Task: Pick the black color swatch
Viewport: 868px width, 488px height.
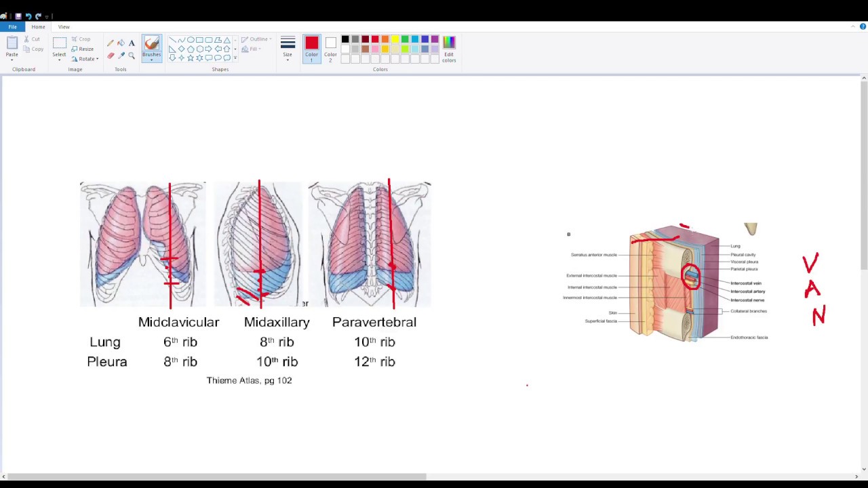Action: coord(345,39)
